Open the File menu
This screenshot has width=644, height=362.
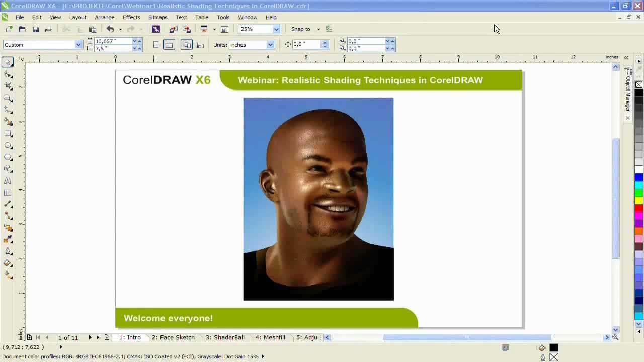point(20,17)
